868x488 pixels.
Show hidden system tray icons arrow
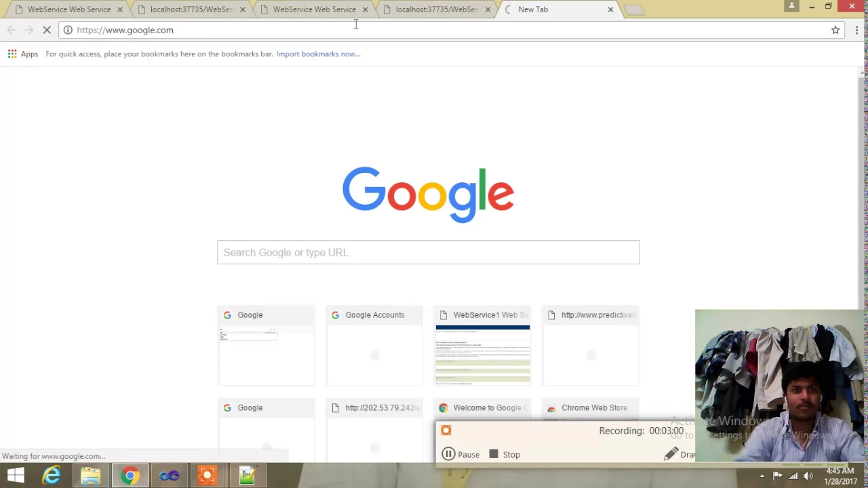click(762, 476)
